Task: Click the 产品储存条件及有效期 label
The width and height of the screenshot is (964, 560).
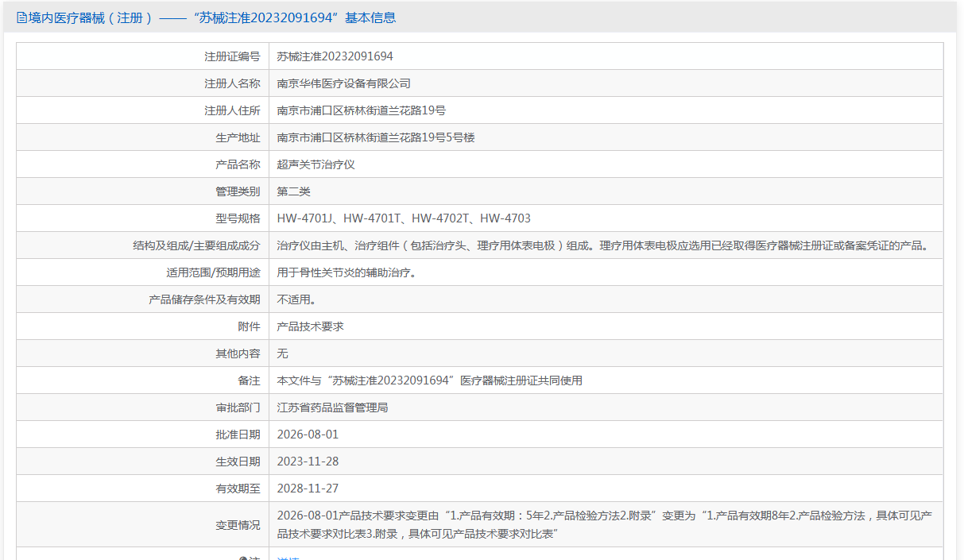Action: click(x=204, y=299)
